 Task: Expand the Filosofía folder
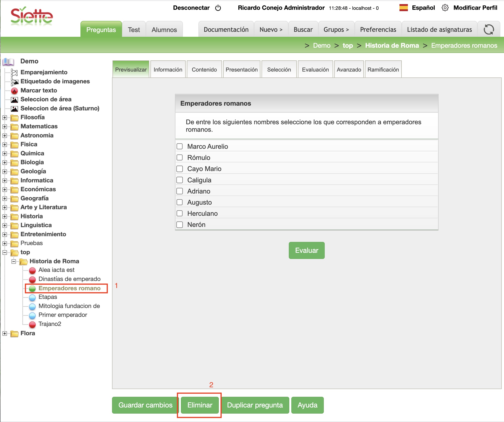pos(5,118)
